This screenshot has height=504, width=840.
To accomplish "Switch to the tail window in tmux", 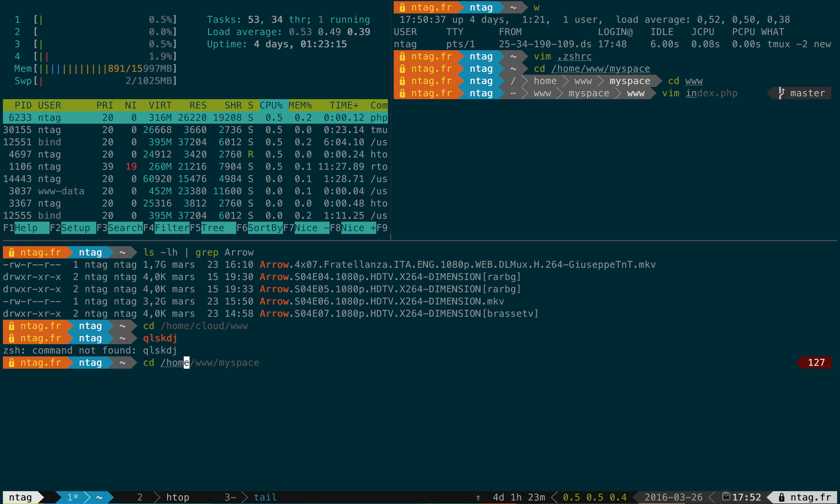I will 265,497.
